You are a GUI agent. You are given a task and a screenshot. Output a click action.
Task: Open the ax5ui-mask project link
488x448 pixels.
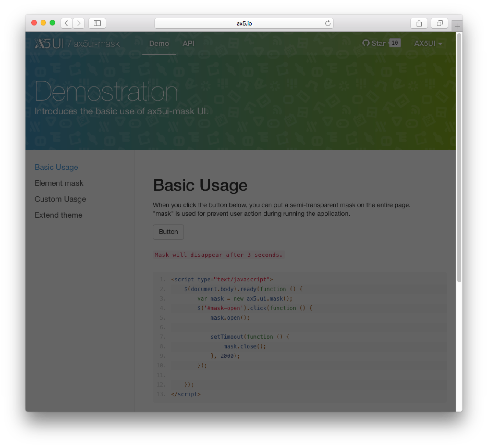[x=97, y=44]
